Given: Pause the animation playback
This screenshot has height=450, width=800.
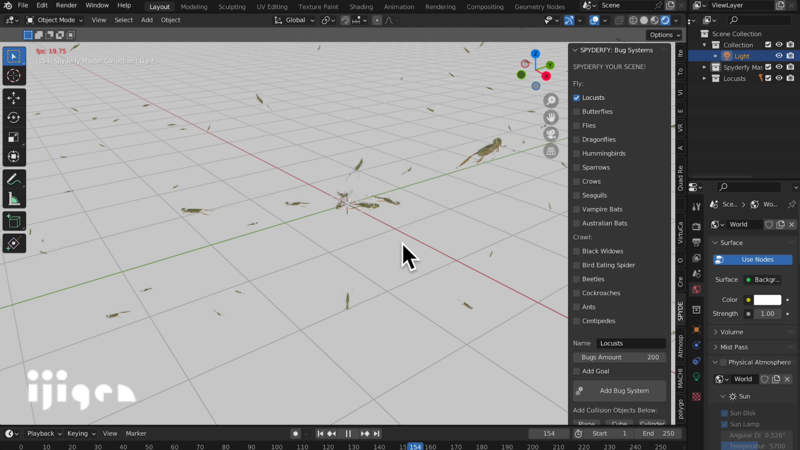Looking at the screenshot, I should coord(348,434).
